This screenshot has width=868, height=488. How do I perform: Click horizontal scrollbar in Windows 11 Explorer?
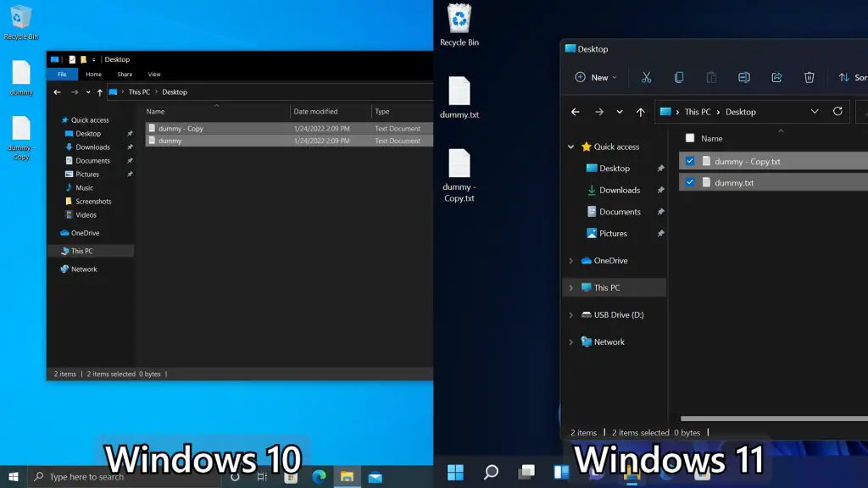774,419
